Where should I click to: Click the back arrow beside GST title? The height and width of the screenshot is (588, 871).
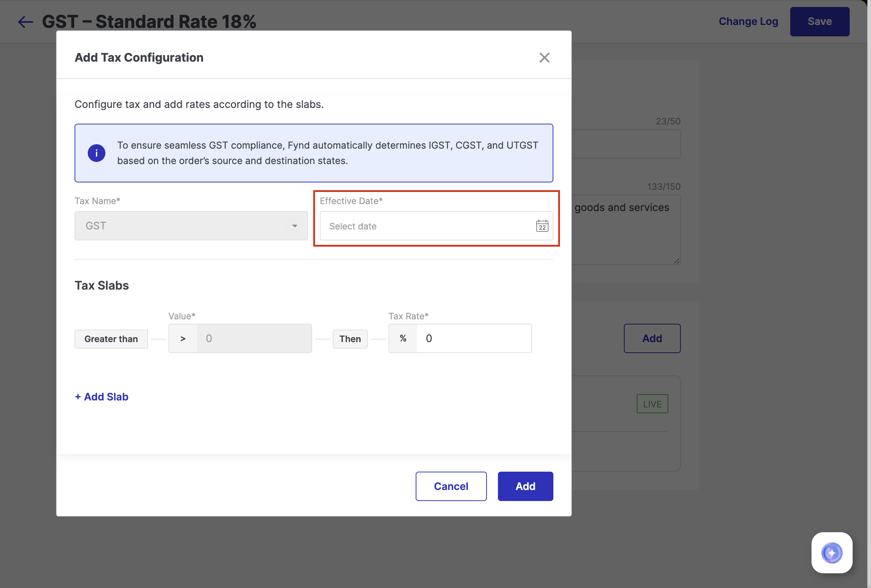click(25, 22)
